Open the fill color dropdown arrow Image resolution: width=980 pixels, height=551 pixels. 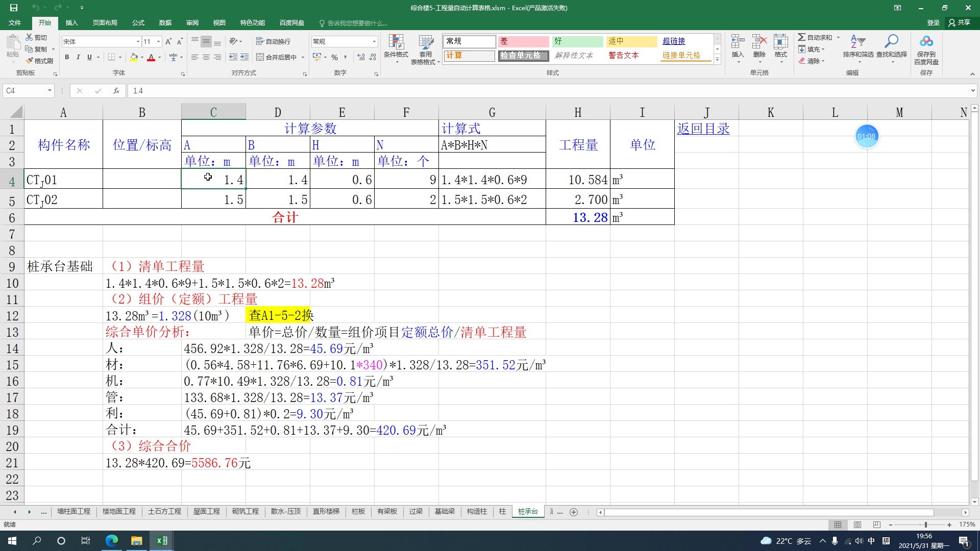tap(142, 58)
